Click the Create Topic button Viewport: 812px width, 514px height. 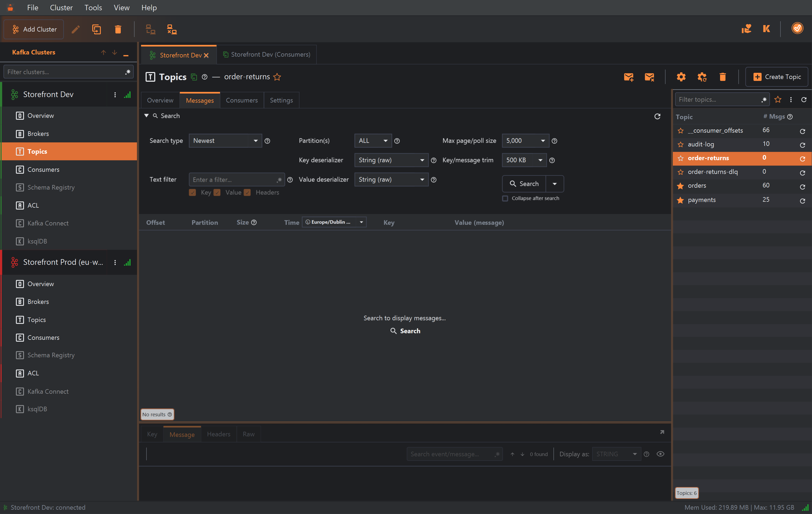tap(777, 77)
